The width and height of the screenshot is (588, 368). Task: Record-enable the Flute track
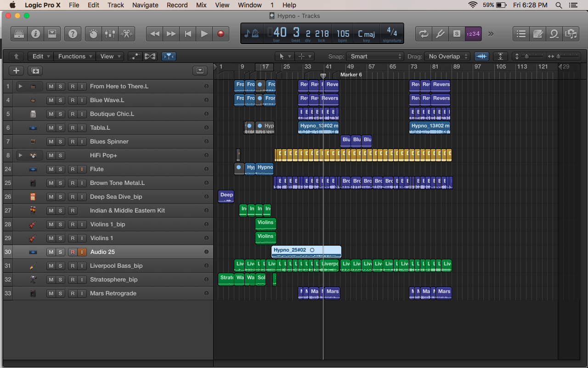[x=73, y=169]
